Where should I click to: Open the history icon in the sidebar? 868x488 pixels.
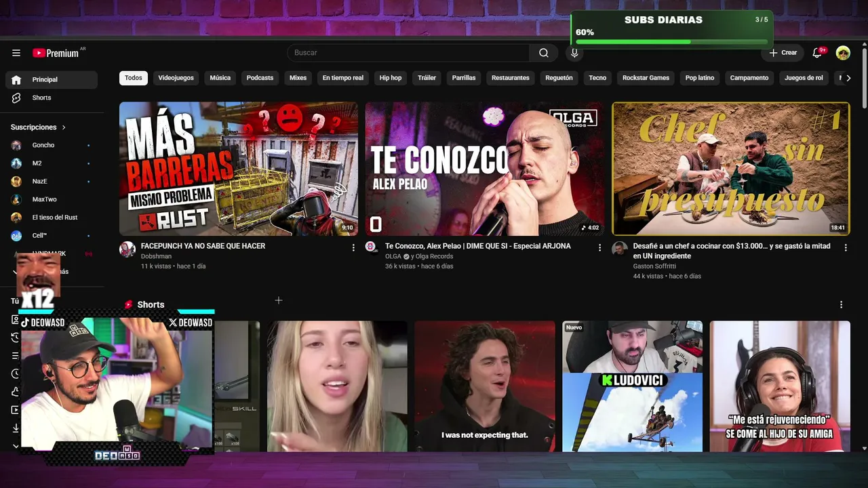(x=16, y=338)
